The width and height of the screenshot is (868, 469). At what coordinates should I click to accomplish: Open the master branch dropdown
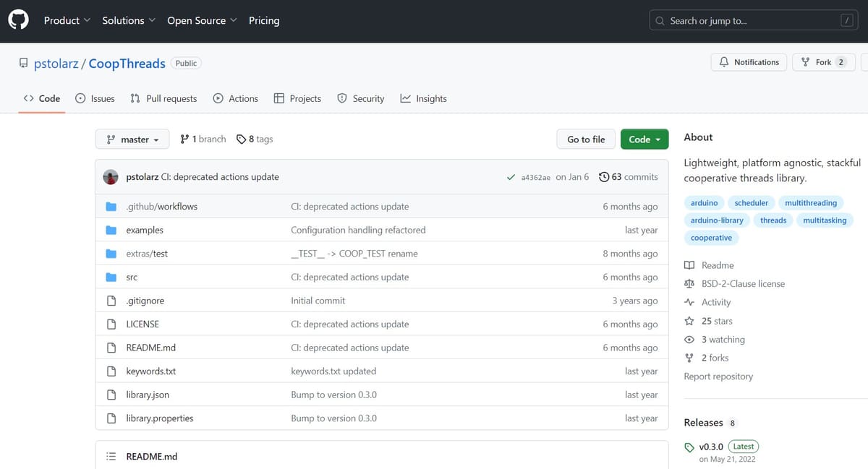point(132,139)
